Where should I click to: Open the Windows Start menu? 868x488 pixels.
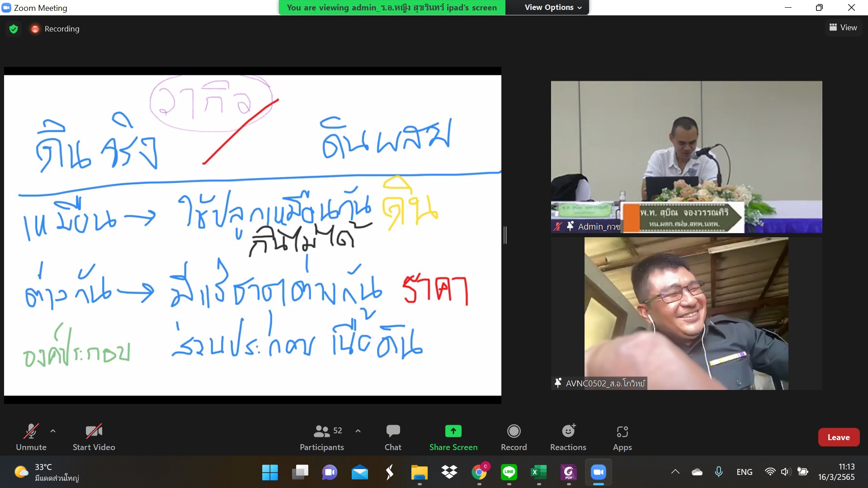click(x=270, y=473)
